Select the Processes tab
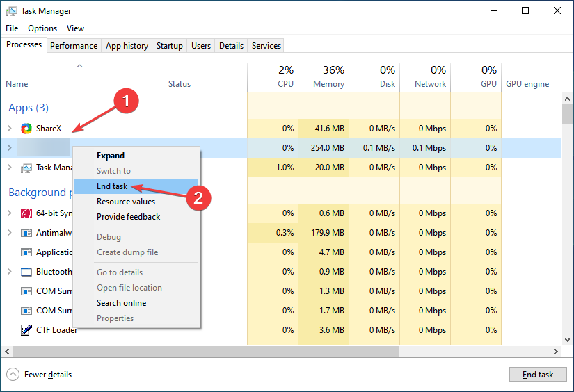574x392 pixels. click(24, 44)
